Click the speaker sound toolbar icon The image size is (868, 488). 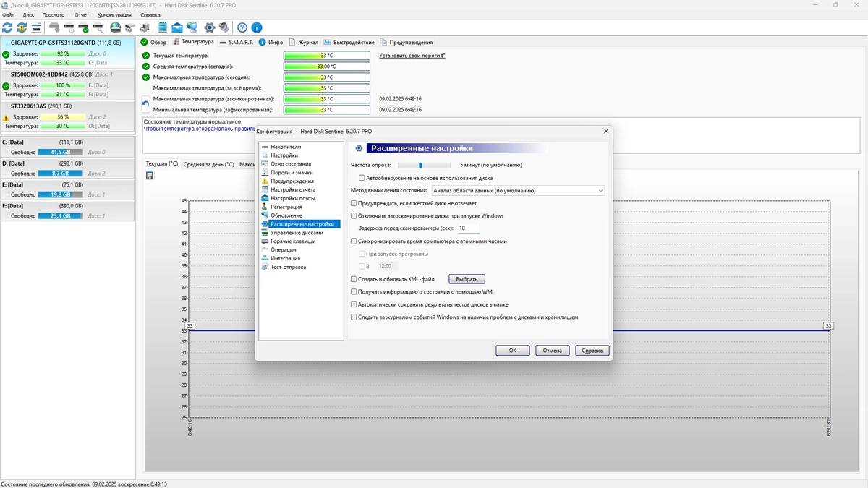[x=224, y=27]
